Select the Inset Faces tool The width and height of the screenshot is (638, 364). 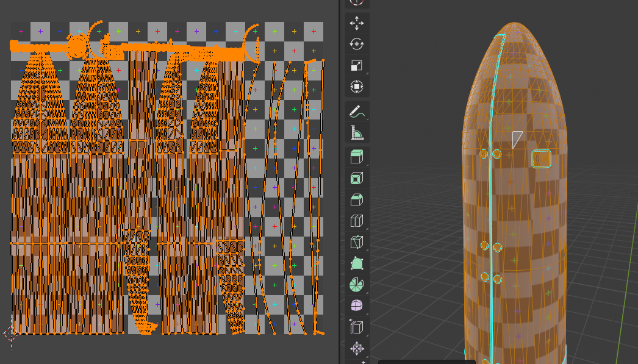coord(357,178)
